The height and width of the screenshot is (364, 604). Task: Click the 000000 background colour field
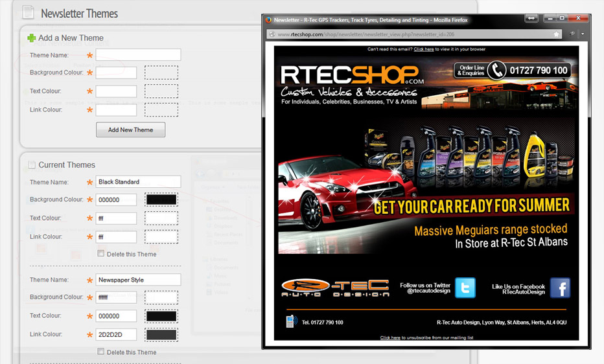pyautogui.click(x=116, y=199)
